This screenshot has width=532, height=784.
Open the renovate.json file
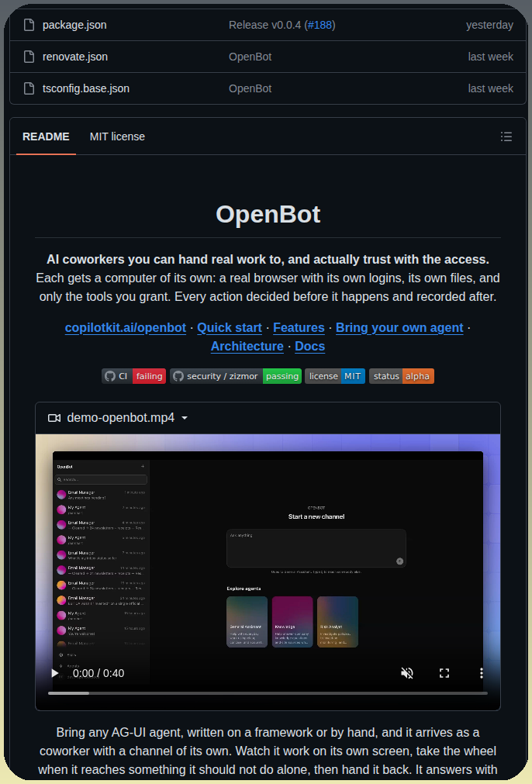coord(75,57)
